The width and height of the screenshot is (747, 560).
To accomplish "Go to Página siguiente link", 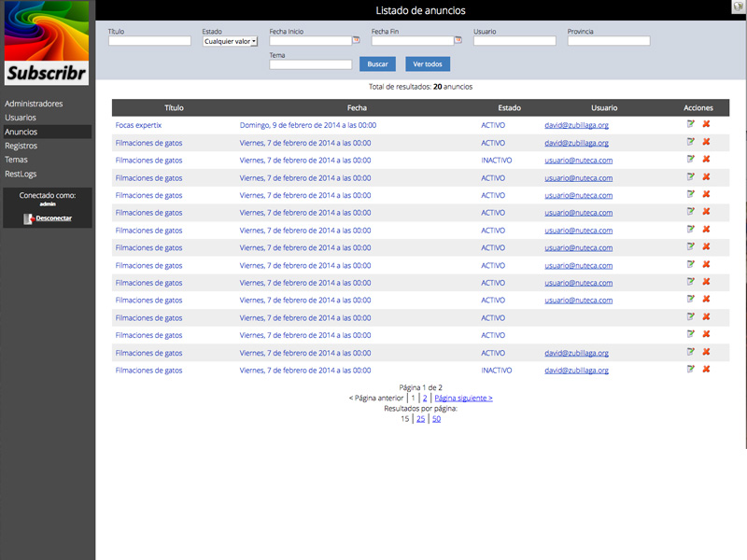I will pos(463,398).
